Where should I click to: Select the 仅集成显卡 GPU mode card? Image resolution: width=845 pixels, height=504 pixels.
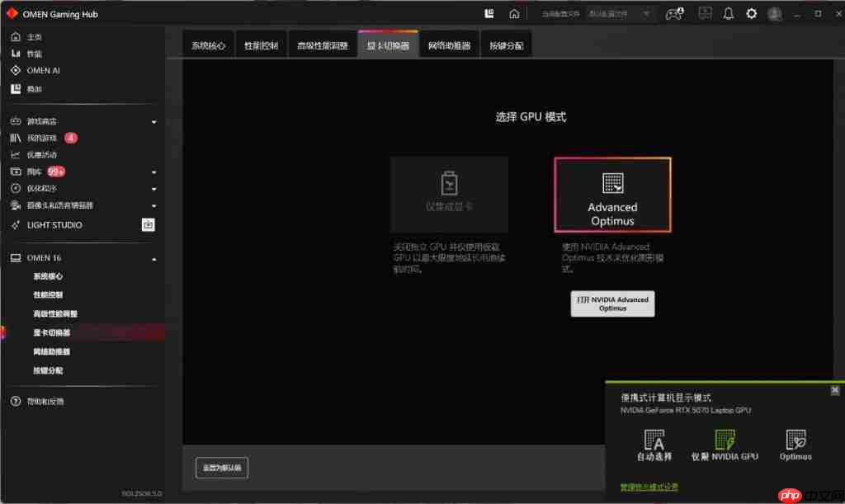click(449, 193)
